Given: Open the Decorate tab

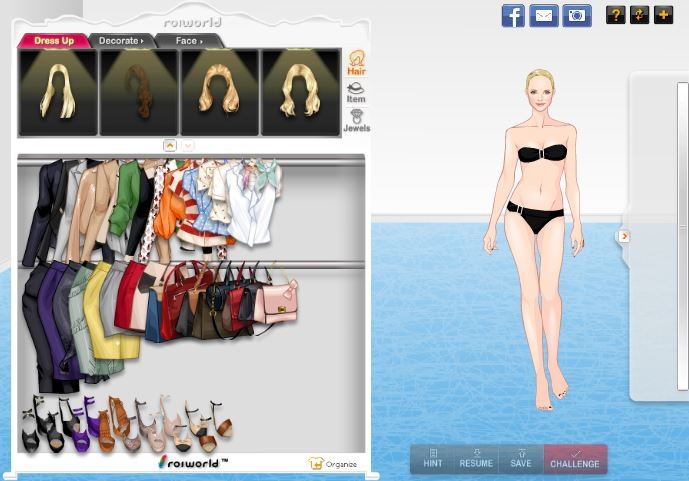Looking at the screenshot, I should (120, 41).
